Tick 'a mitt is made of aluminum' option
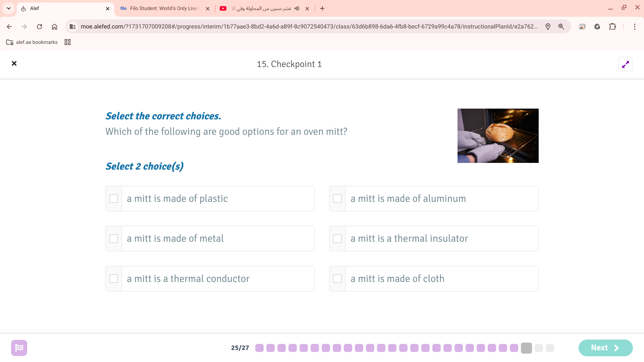Viewport: 644px width, 362px height. (x=337, y=198)
